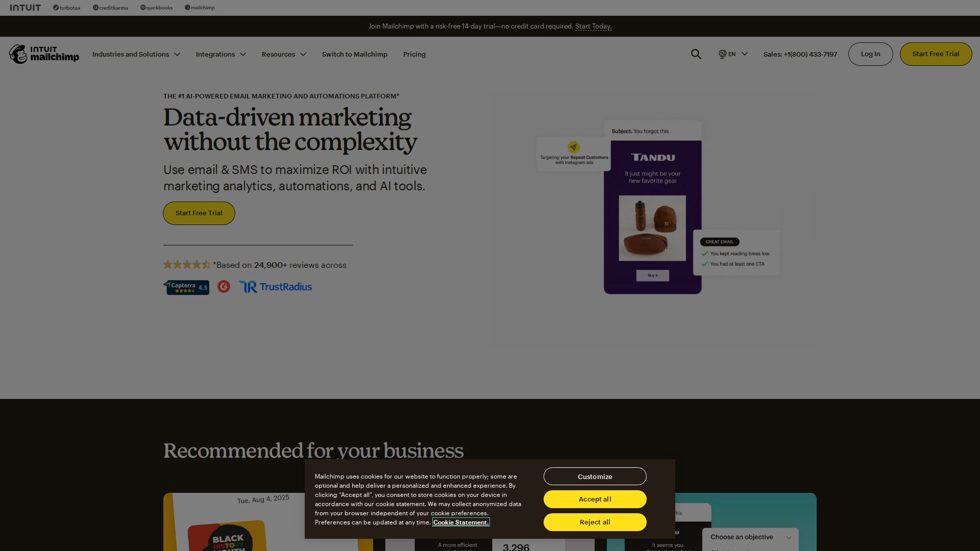The image size is (980, 551).
Task: Click the red G2 review logo
Action: coord(224,287)
